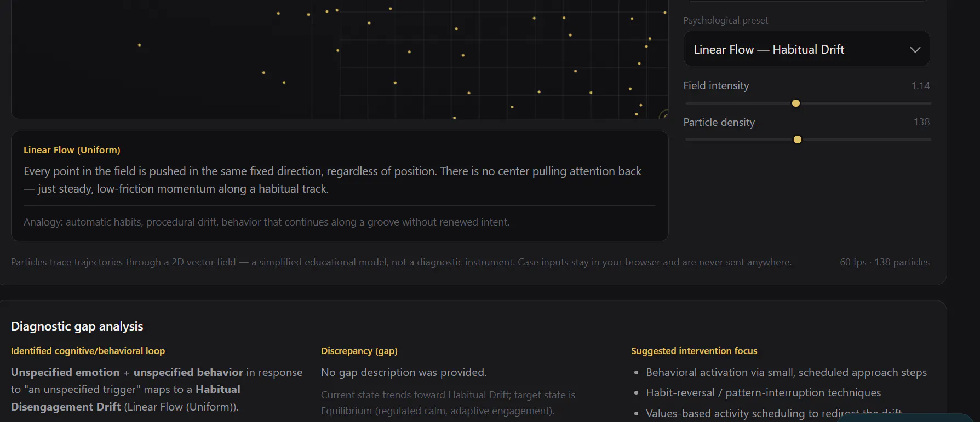Viewport: 980px width, 422px height.
Task: Click the Discrepancy (gap) heading
Action: [x=359, y=351]
